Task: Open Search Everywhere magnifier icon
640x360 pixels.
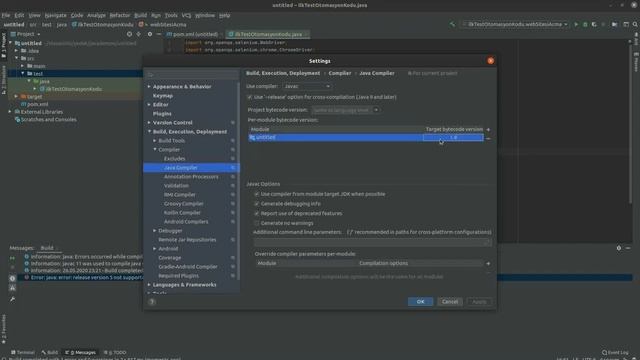Action: point(635,24)
